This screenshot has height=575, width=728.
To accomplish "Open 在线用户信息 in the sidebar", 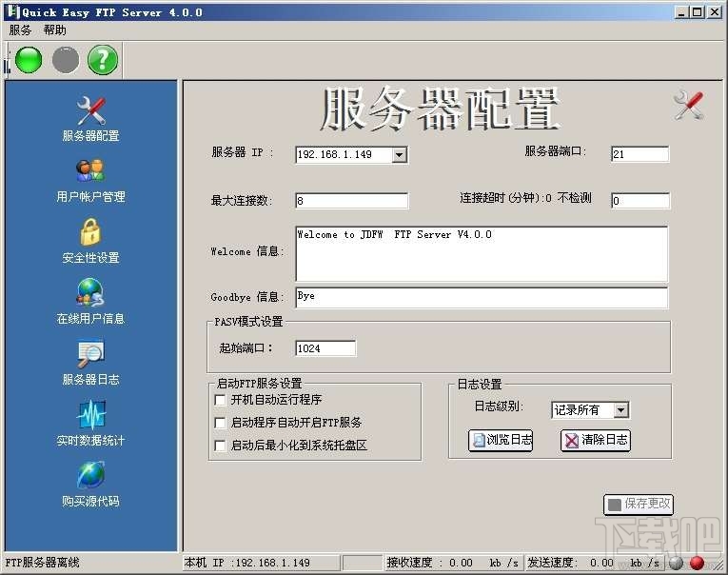I will pos(91,302).
